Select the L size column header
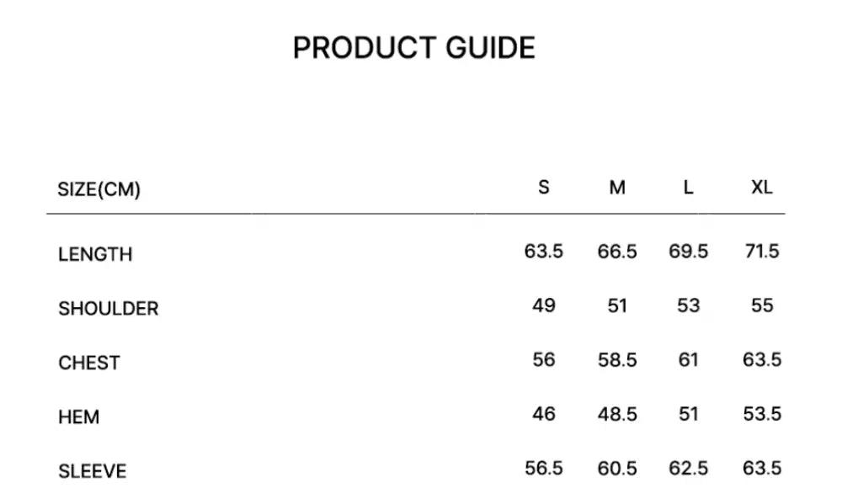Viewport: 842px width, 504px height. (688, 188)
